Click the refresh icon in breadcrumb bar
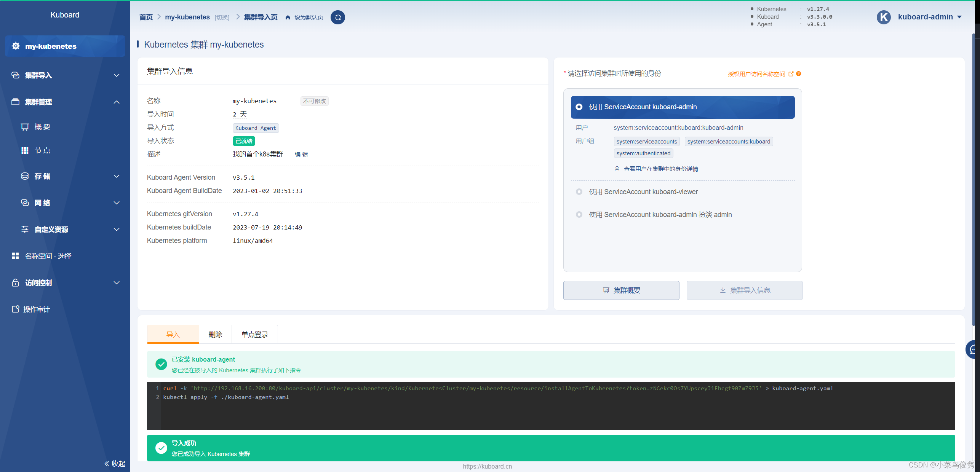980x472 pixels. [337, 17]
